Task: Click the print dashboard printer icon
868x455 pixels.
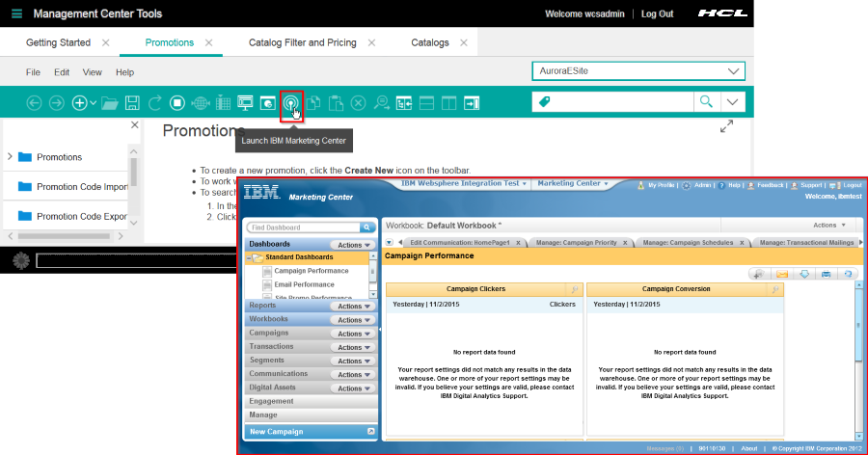Action: (826, 274)
